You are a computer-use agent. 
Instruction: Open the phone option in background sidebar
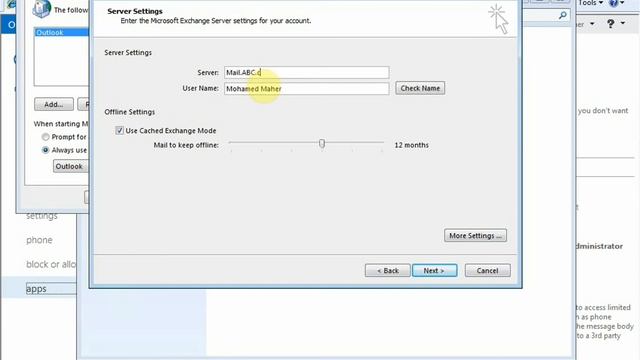tap(39, 240)
